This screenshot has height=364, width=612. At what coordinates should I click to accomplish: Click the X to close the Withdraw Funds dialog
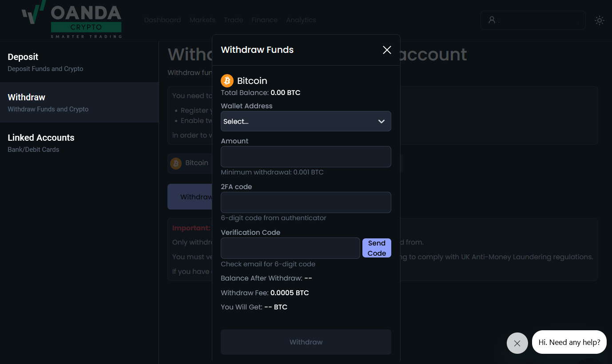(386, 50)
